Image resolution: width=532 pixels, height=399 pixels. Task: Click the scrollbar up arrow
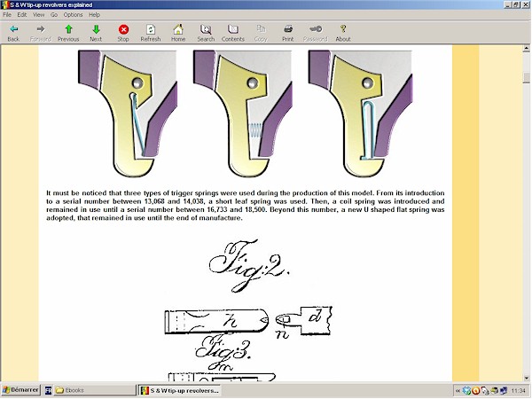(x=526, y=49)
